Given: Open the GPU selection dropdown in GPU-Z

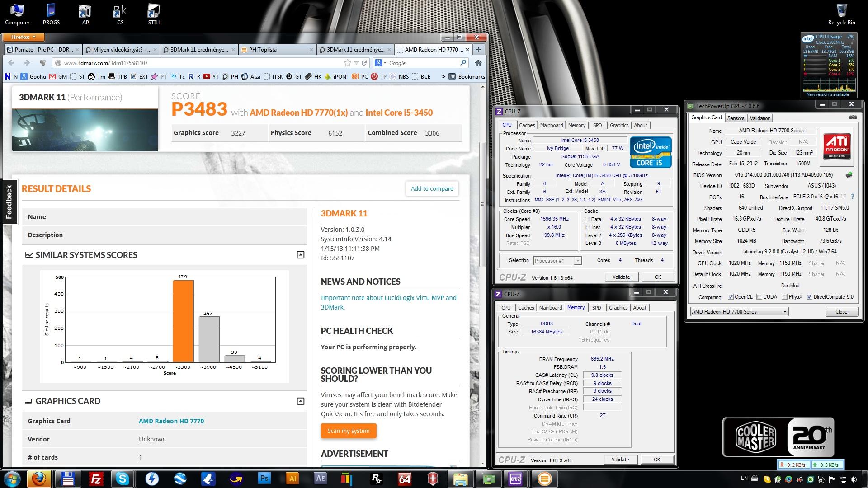Looking at the screenshot, I should 739,312.
